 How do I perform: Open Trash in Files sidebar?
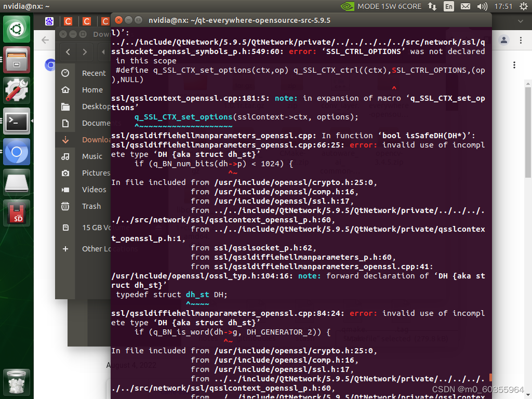click(91, 206)
